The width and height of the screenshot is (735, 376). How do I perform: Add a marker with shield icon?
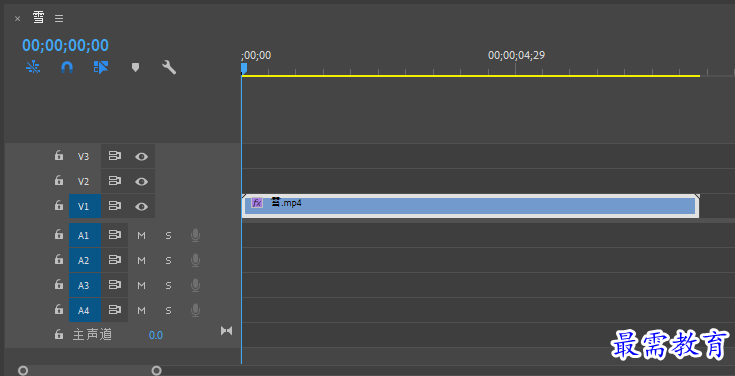point(135,68)
